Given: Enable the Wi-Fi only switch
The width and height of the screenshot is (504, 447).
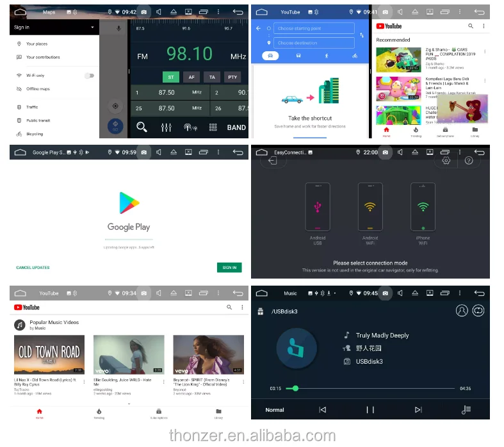Looking at the screenshot, I should (x=89, y=76).
